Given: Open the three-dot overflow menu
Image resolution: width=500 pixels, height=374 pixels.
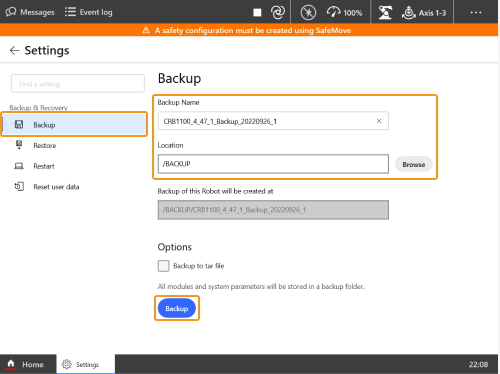Looking at the screenshot, I should [476, 12].
